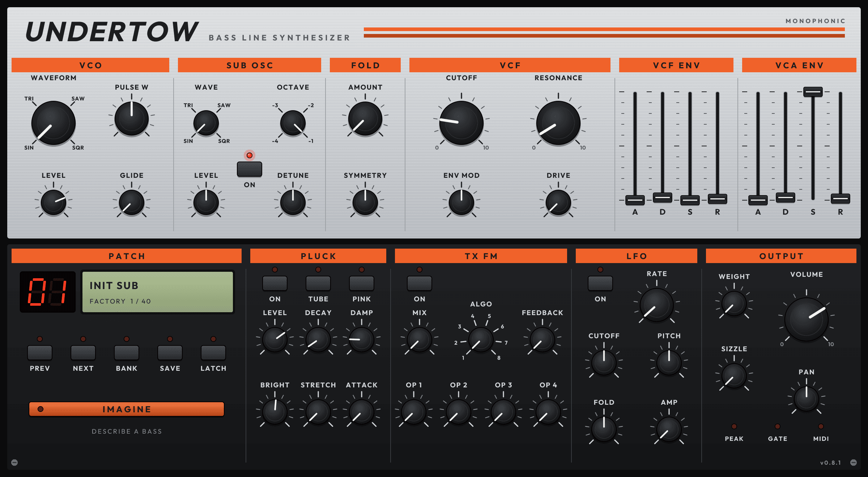Click the INIT SUB patch name display

[x=158, y=292]
